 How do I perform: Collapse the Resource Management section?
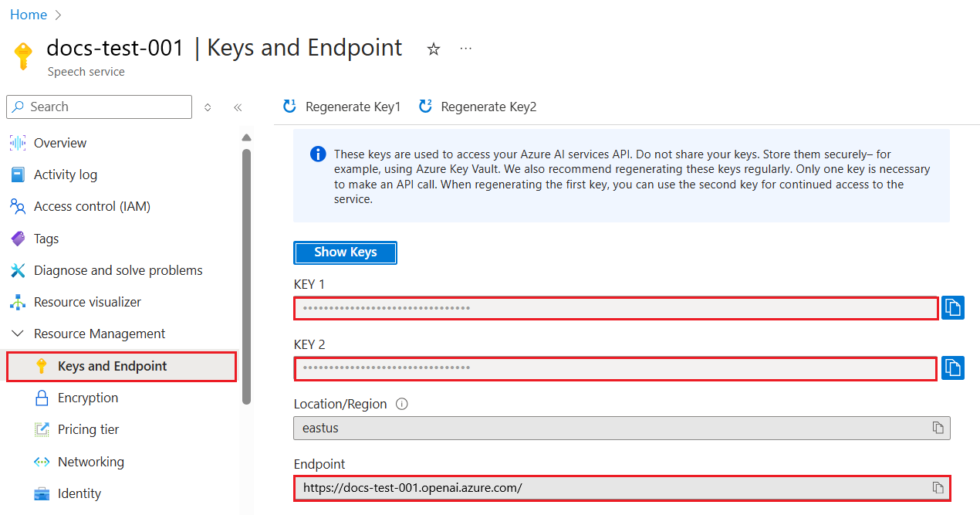pyautogui.click(x=18, y=333)
